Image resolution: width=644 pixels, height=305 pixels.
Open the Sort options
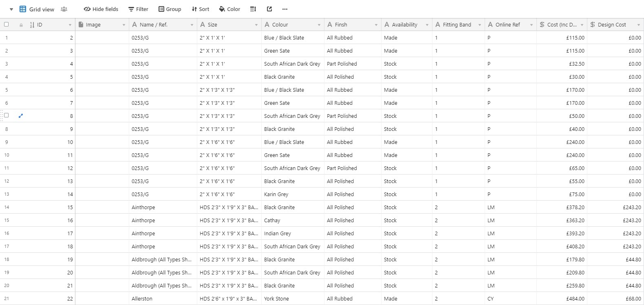(201, 9)
